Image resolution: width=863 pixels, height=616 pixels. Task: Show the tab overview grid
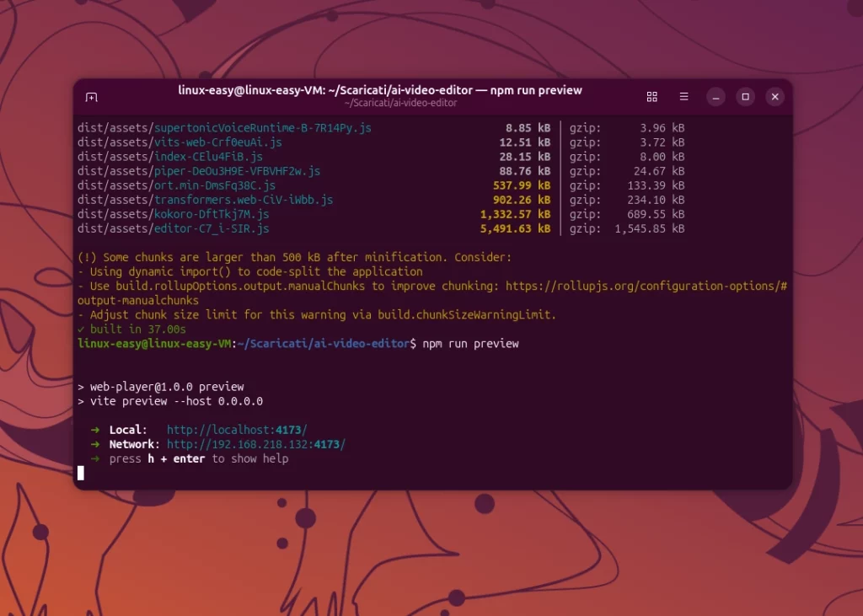(651, 97)
